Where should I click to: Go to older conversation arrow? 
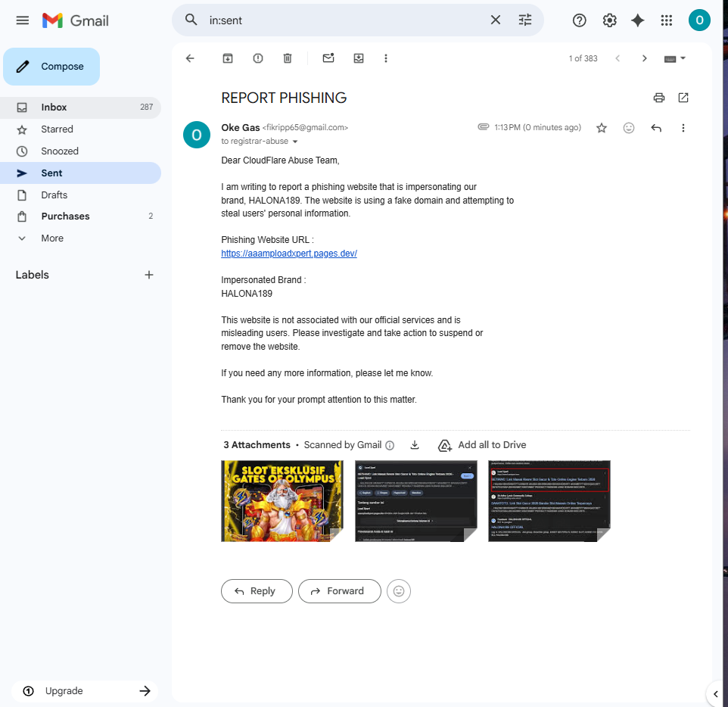click(x=644, y=58)
